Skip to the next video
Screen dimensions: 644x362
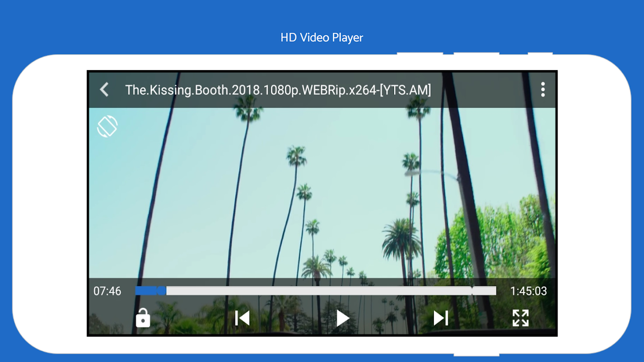(x=441, y=318)
